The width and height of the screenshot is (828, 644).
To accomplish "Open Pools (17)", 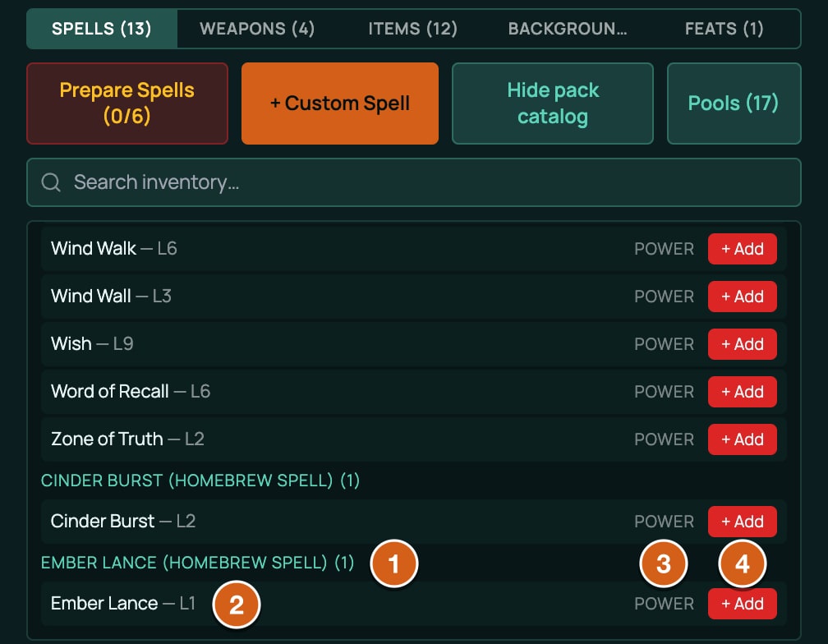I will coord(734,103).
